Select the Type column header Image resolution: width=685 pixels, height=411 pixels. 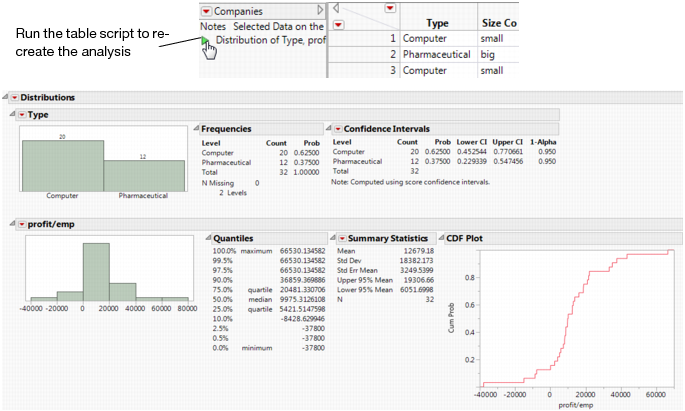point(437,22)
